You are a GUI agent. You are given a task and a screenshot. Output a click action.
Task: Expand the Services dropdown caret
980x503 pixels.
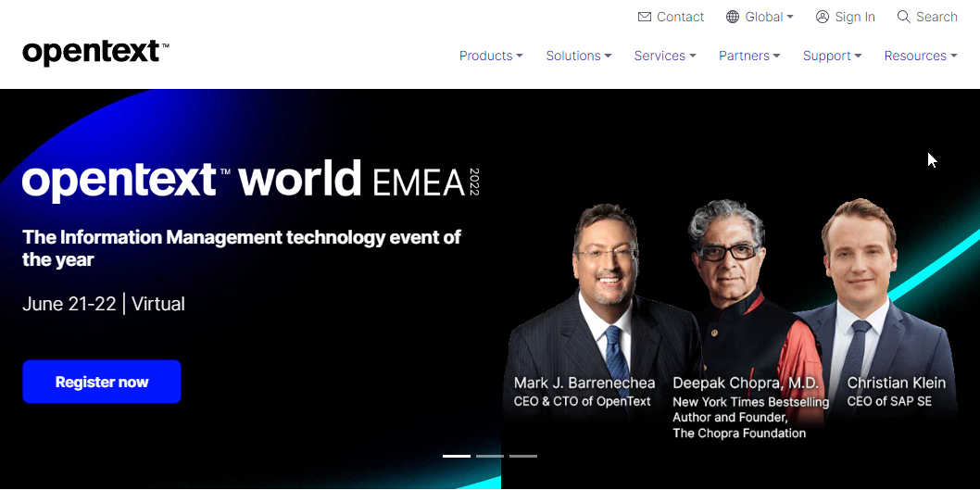[x=693, y=57]
